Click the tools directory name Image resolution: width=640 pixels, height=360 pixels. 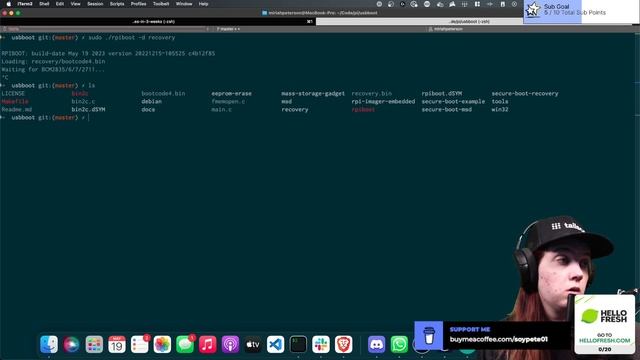pyautogui.click(x=500, y=102)
